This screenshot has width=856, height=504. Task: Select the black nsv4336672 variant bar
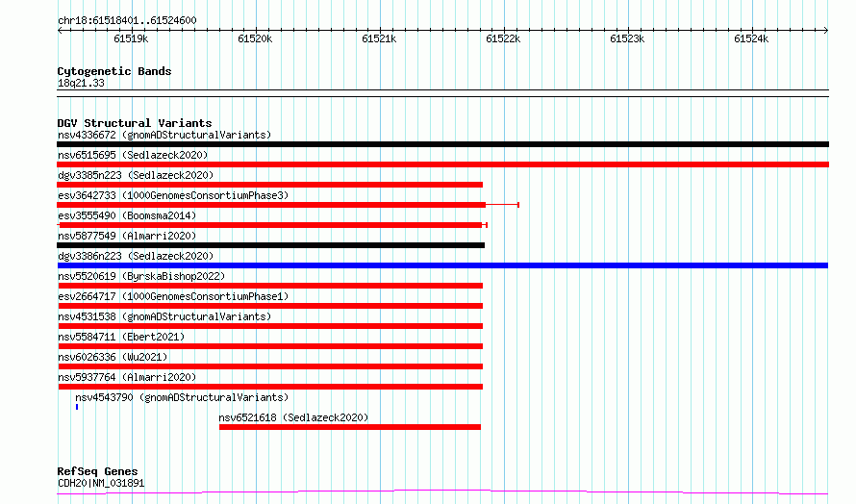coord(442,144)
